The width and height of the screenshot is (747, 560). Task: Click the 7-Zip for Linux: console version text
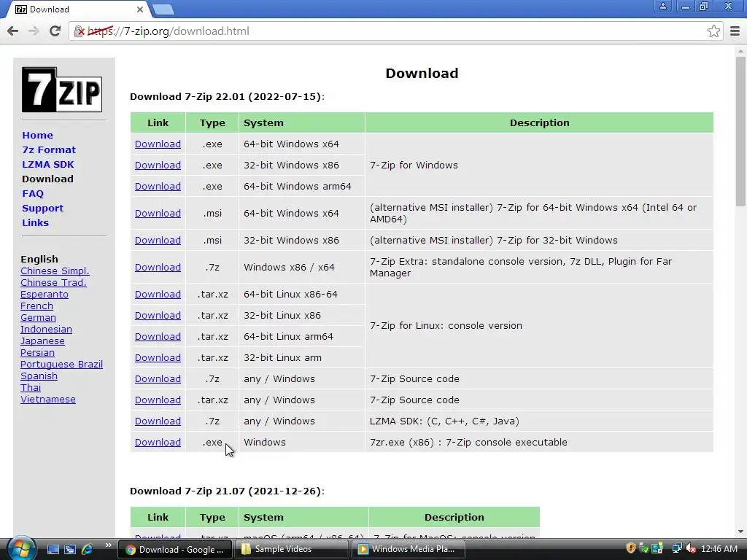(x=446, y=326)
